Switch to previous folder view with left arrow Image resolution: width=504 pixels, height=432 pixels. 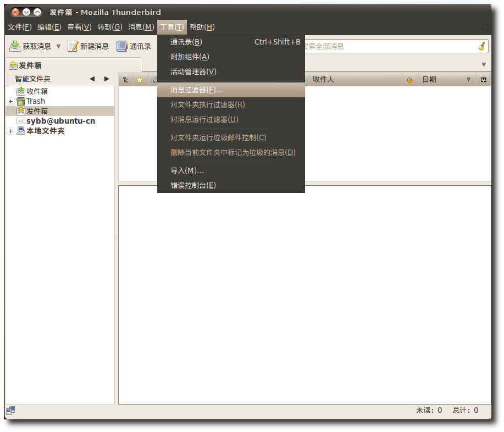click(92, 79)
